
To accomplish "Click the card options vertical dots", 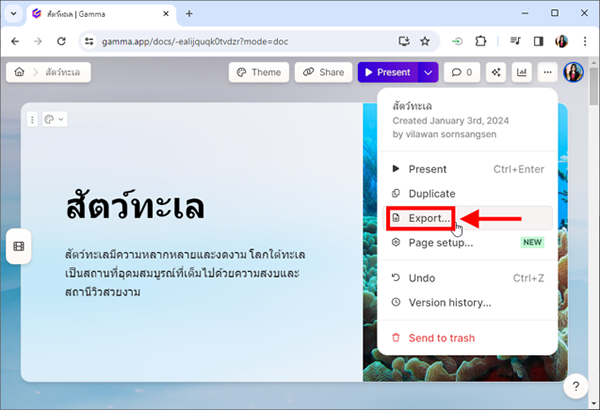I will 32,120.
